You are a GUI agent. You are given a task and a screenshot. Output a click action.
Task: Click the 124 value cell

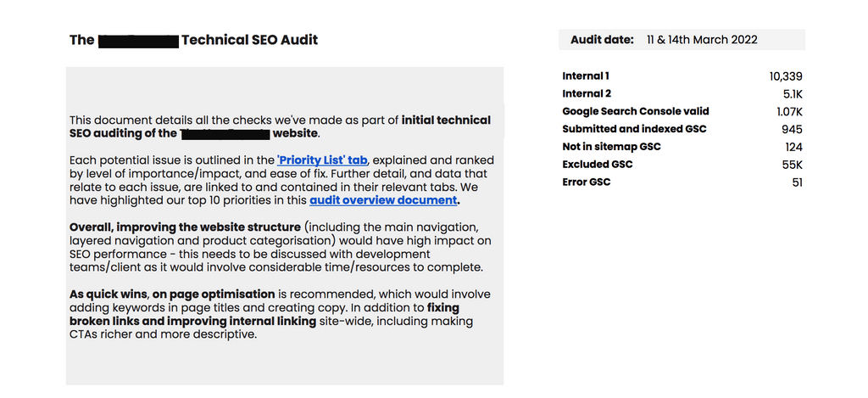pyautogui.click(x=793, y=147)
